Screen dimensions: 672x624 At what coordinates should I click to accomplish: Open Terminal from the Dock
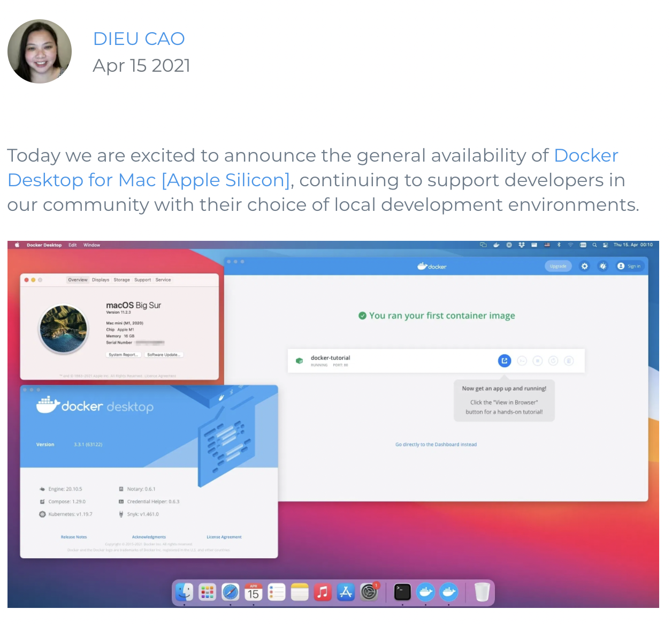pos(402,592)
